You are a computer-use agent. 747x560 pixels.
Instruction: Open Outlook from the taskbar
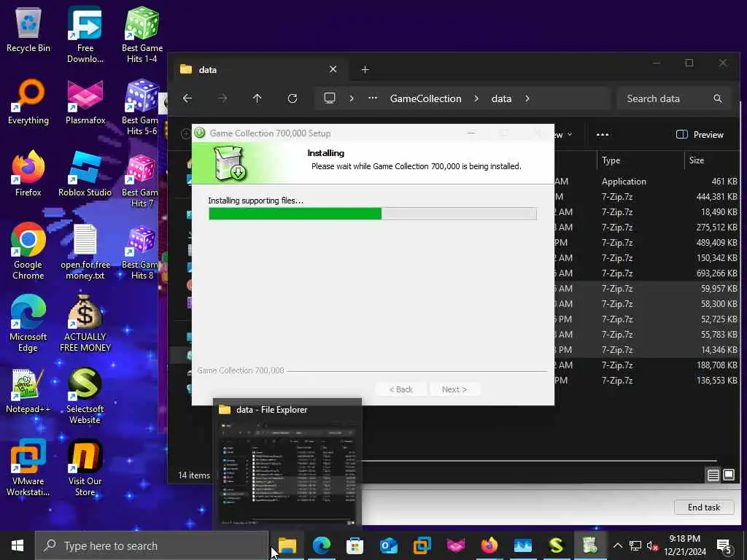pos(389,545)
